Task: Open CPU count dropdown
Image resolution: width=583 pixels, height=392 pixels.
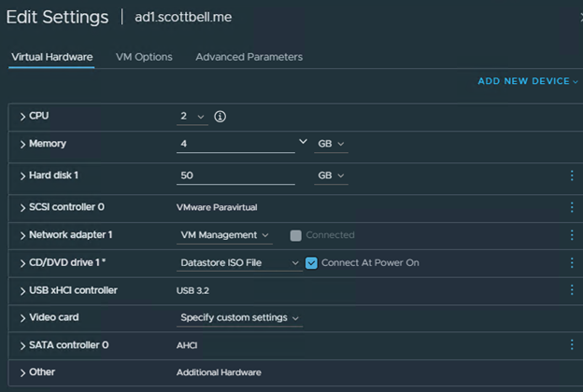Action: 193,117
